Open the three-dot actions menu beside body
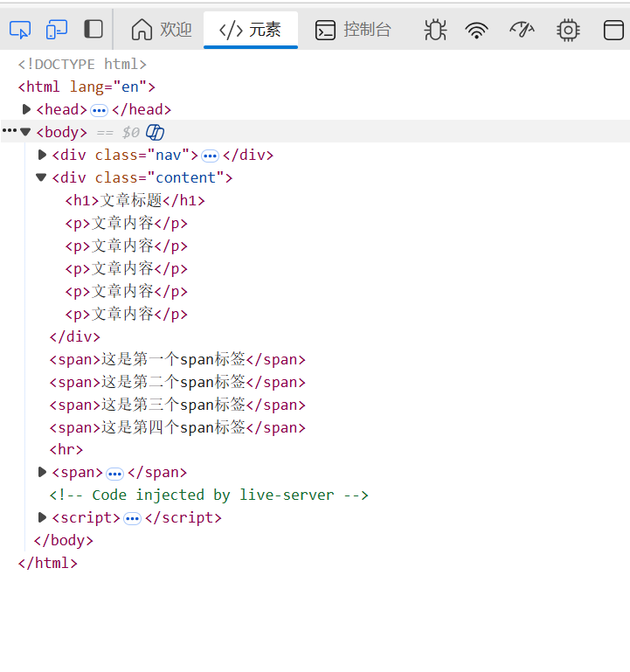630x672 pixels. 10,130
